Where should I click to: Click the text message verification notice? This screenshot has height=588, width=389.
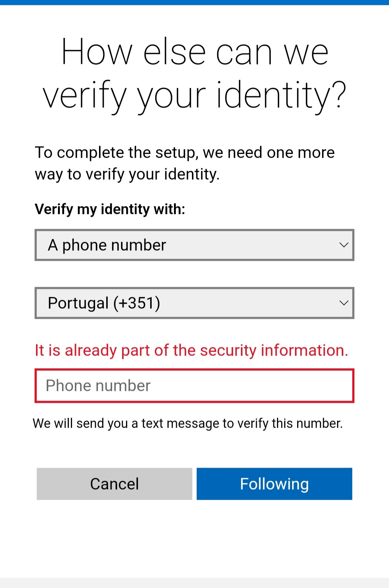coord(189,423)
